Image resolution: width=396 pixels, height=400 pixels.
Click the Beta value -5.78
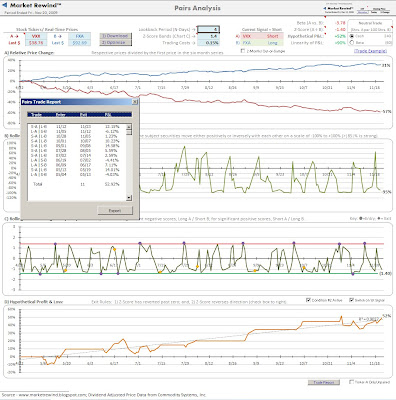coord(340,23)
